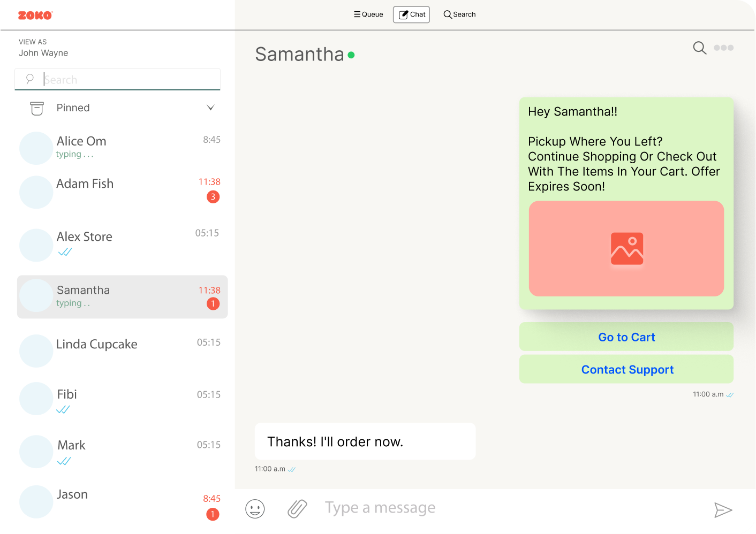This screenshot has height=534, width=756.
Task: Click the Alex Store read-receipt checkmarks
Action: coord(65,252)
